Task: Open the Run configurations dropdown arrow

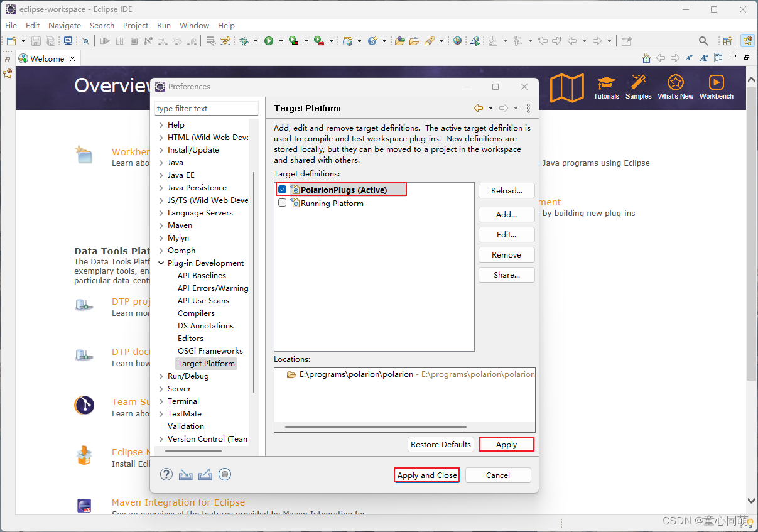Action: pos(280,41)
